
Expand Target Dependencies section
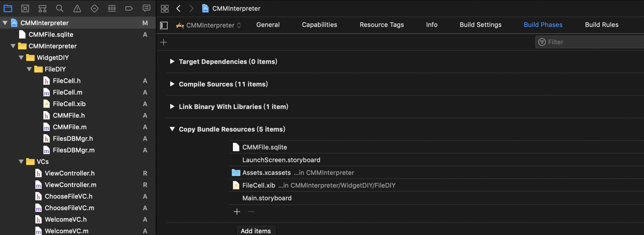pos(172,62)
